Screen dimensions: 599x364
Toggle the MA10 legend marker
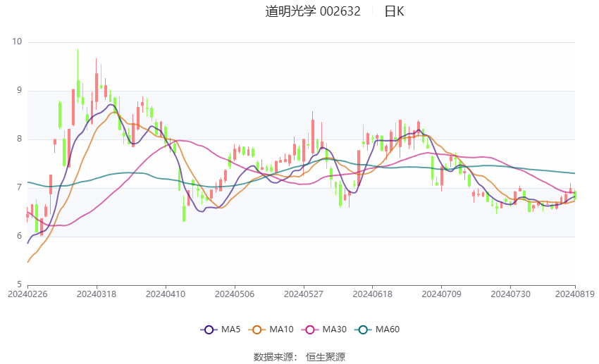pyautogui.click(x=257, y=330)
